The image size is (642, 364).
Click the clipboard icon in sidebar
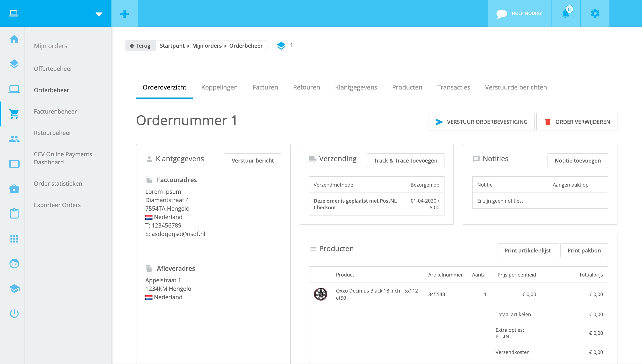[14, 214]
